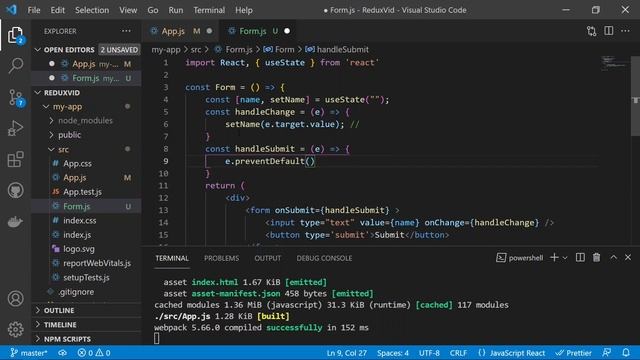Select the Terminal panel tab

click(x=172, y=258)
